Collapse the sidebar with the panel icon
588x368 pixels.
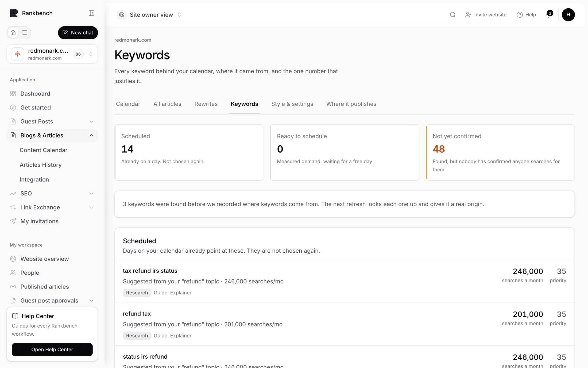point(91,13)
